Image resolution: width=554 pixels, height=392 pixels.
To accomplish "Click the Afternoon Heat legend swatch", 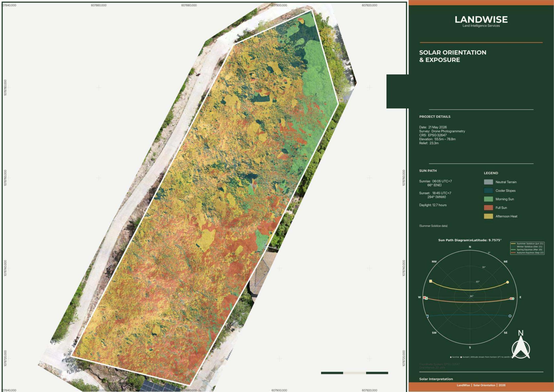I will (x=488, y=216).
